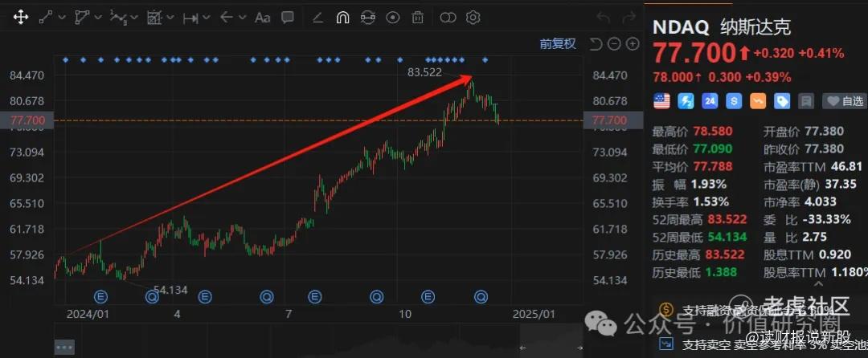Click the three-dots button below chart

(x=64, y=348)
